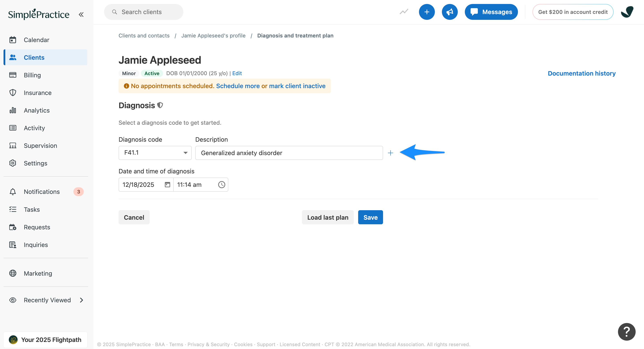Click Get $200 in account credit
This screenshot has width=644, height=349.
point(573,12)
